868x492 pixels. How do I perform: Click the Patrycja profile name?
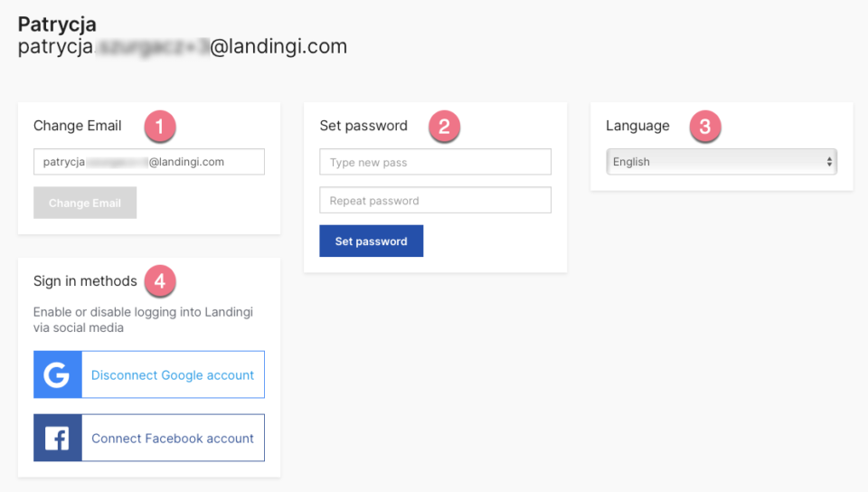pyautogui.click(x=57, y=24)
